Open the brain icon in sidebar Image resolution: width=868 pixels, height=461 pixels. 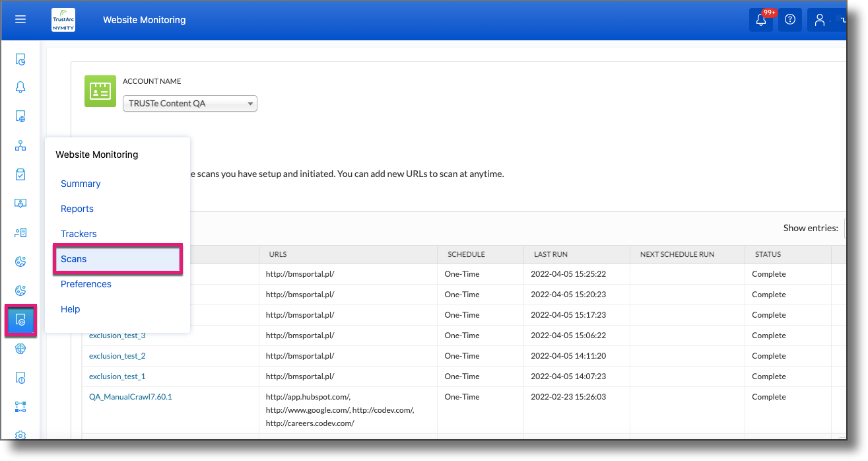pos(20,349)
